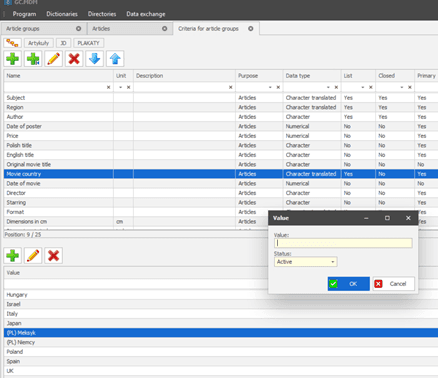The image size is (438, 378).
Task: Select the Price row
Action: coord(221,136)
